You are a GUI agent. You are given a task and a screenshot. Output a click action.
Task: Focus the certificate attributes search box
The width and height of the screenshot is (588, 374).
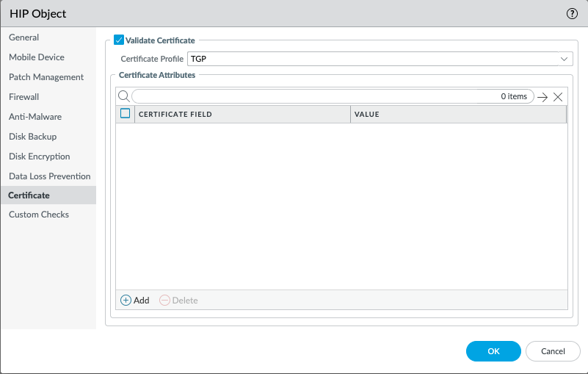tap(333, 96)
